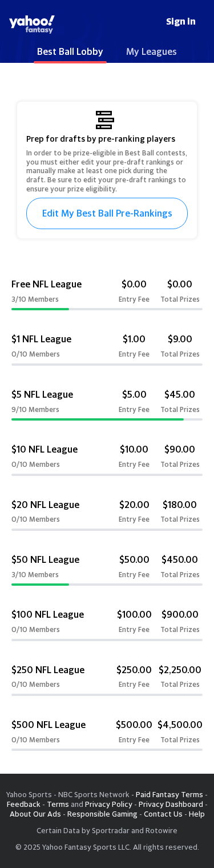Open the Sign in link
Image resolution: width=214 pixels, height=868 pixels.
point(181,21)
